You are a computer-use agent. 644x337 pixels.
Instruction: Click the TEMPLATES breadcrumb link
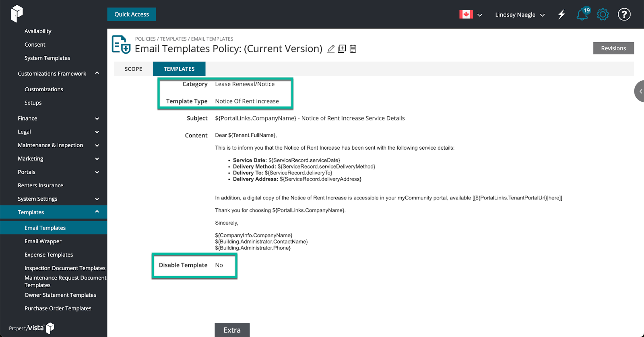coord(173,39)
